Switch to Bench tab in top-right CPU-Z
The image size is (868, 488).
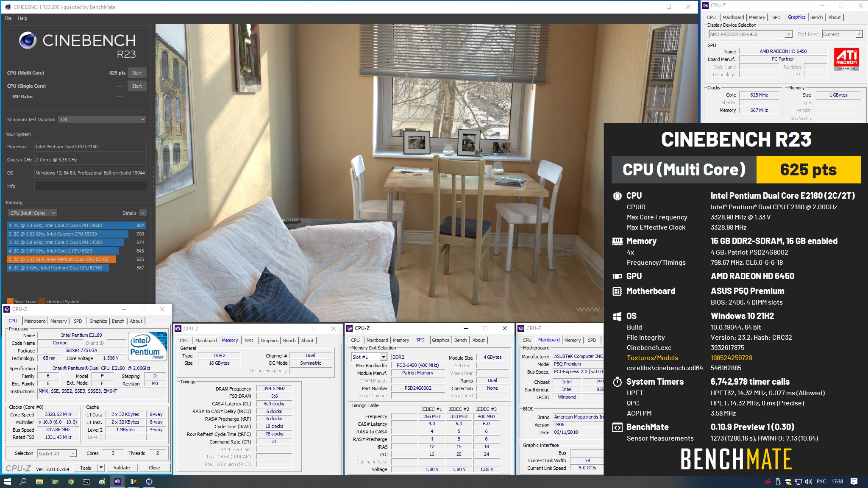coord(816,17)
